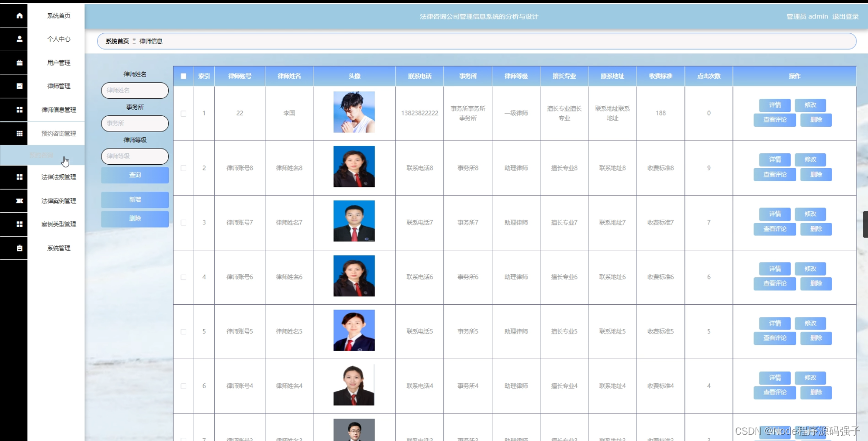Click the grid icon beside 法律法规管理

coord(20,177)
